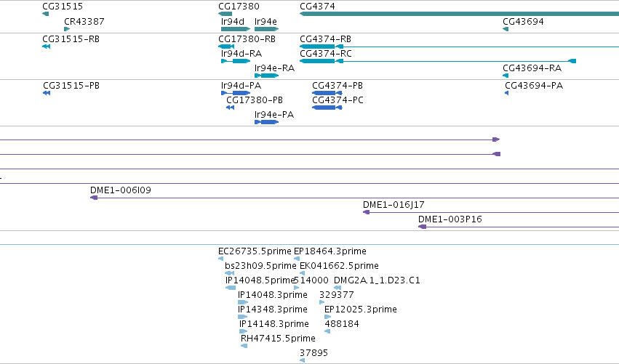Click the CG4374 gene label
The height and width of the screenshot is (364, 619).
click(317, 7)
